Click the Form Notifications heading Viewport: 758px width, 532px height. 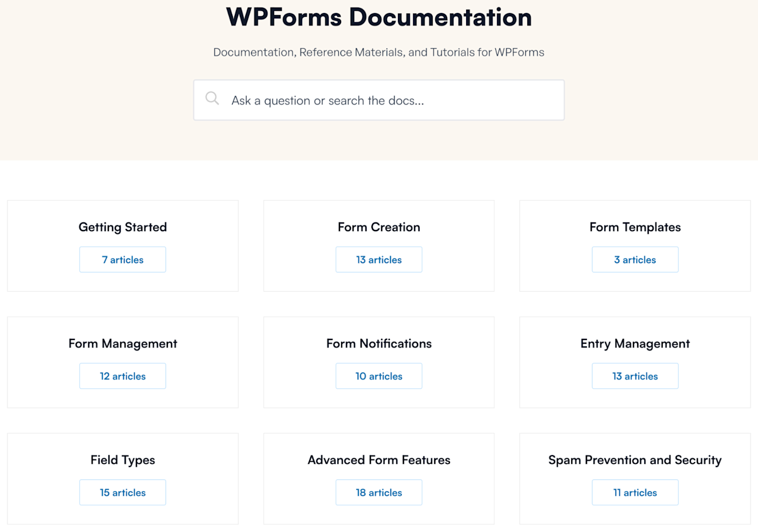379,344
